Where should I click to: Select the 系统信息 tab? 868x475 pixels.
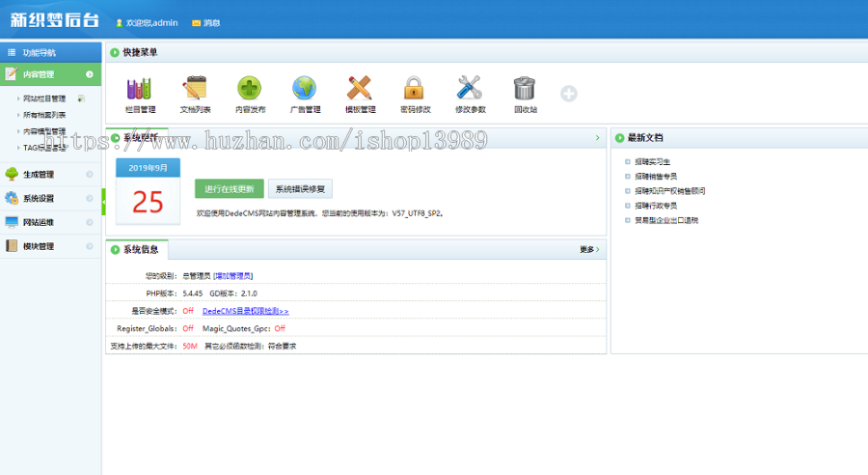point(139,250)
